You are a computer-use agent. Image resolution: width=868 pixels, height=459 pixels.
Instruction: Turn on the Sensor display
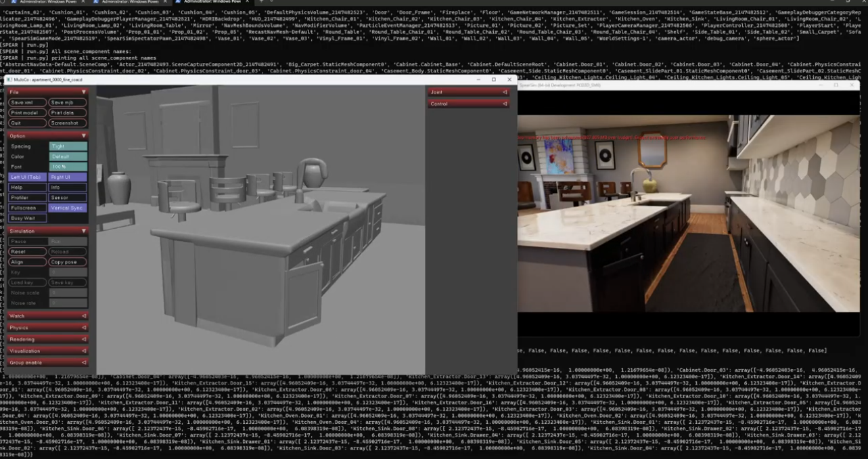coord(68,198)
